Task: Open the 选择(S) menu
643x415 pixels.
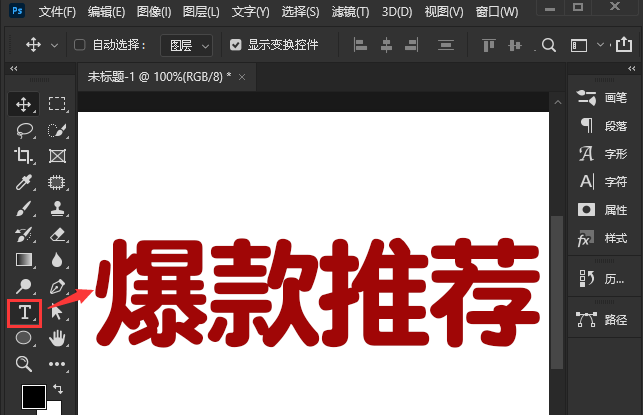Action: tap(300, 12)
